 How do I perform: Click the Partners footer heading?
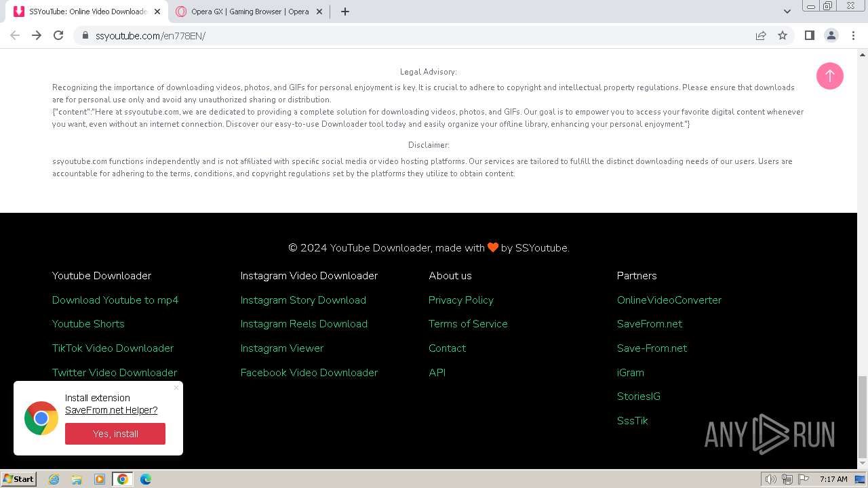point(637,276)
